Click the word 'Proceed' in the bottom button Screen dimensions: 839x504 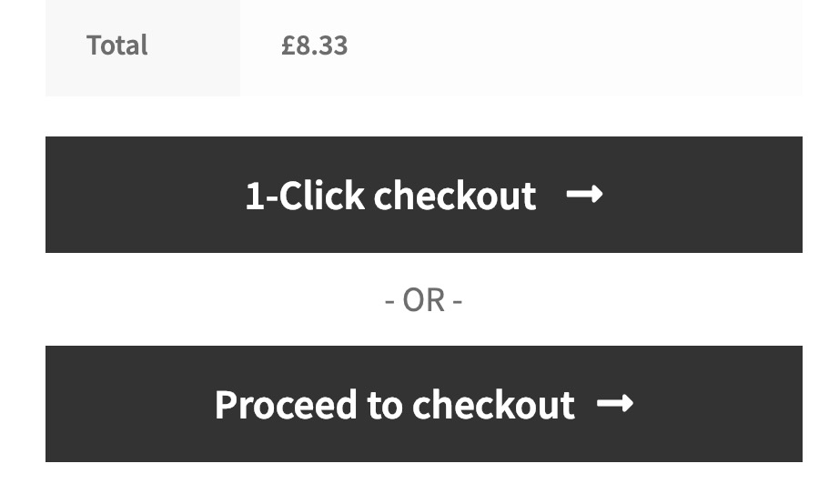[x=286, y=405]
